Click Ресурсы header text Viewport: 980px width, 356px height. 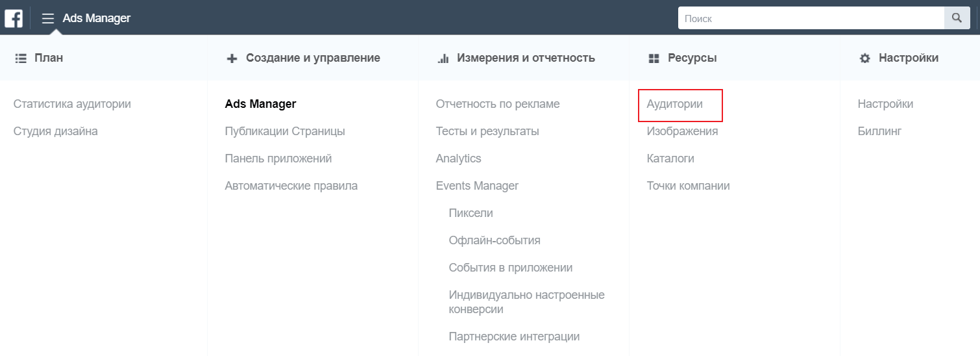coord(692,58)
